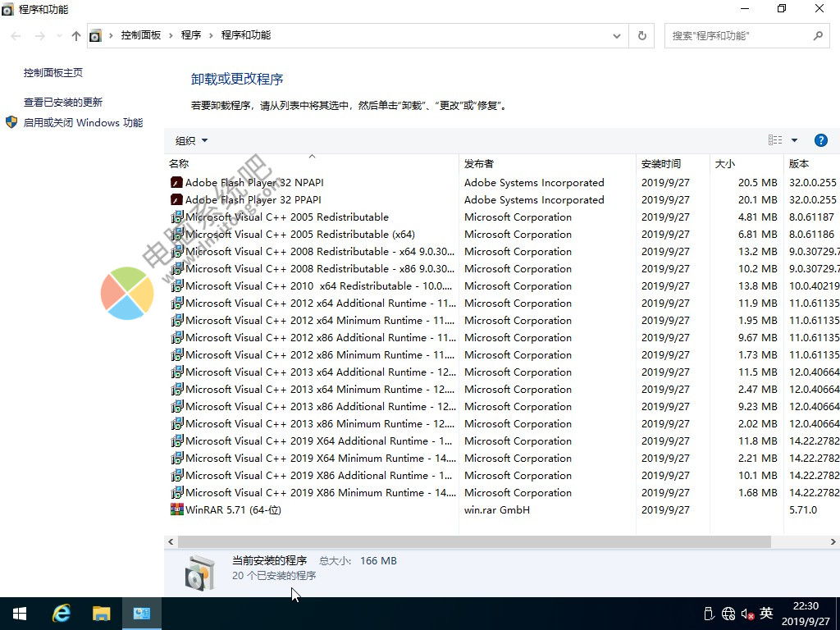Select Microsoft Visual C++ 2012 x86 Additional Runtime
The image size is (840, 630).
click(x=321, y=337)
